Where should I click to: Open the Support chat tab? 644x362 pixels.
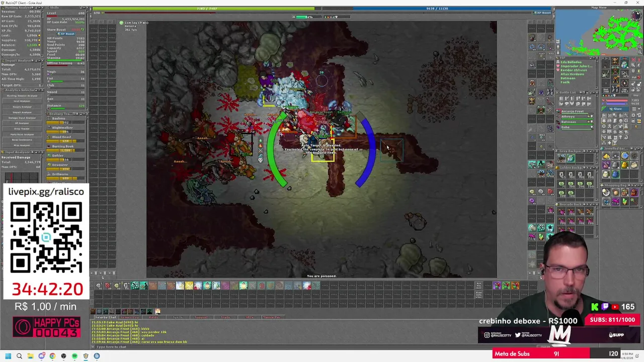tap(201, 317)
